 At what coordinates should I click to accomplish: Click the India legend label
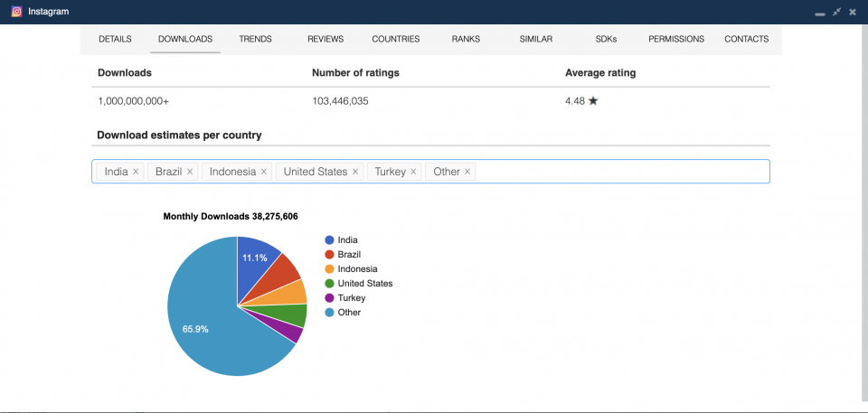click(x=347, y=240)
